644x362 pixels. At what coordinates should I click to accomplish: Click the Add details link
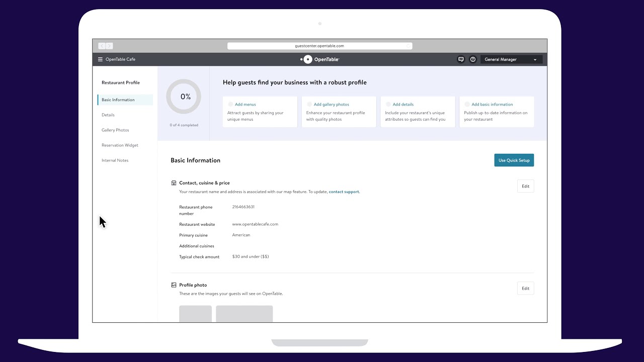coord(404,105)
